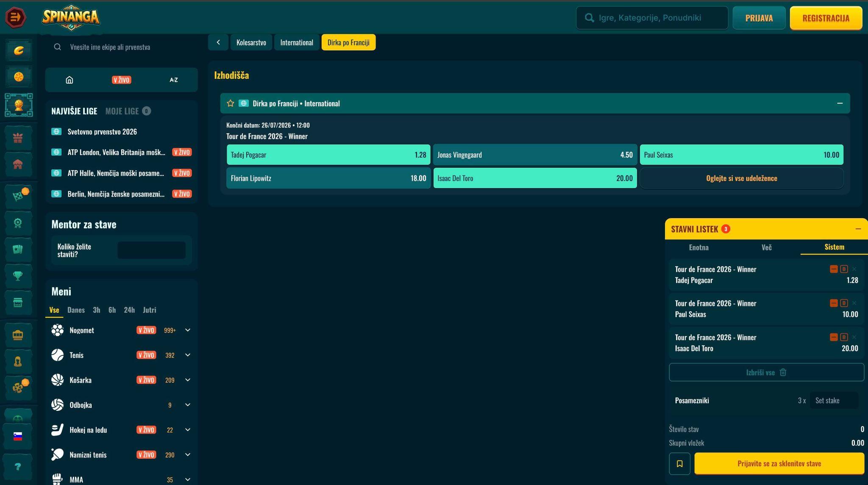Click Prijavite se za sklenitev stave
868x485 pixels.
(x=779, y=463)
